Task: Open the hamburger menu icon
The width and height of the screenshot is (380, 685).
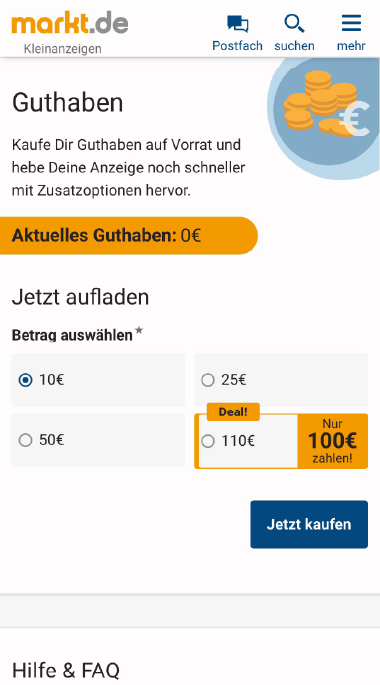Action: [x=351, y=23]
